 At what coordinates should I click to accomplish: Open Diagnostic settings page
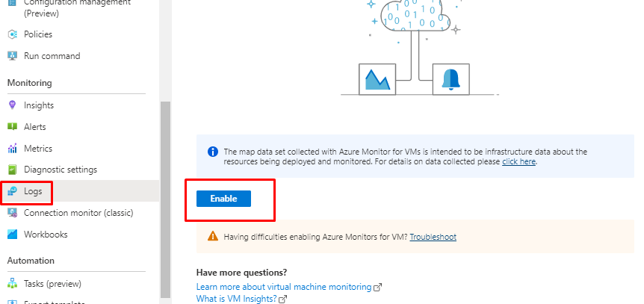coord(61,170)
